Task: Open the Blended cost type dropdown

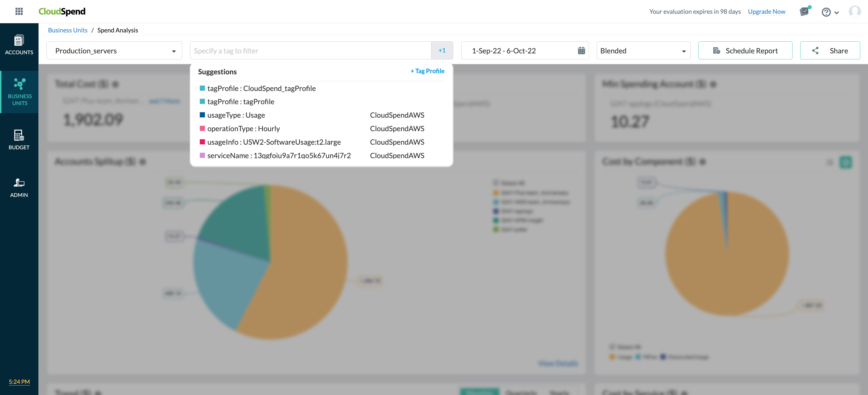Action: [684, 51]
